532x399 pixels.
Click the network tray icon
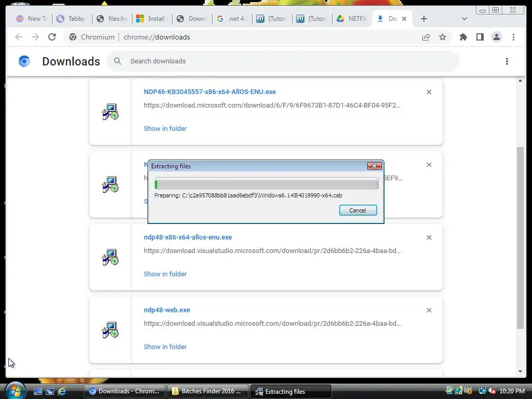(x=482, y=391)
